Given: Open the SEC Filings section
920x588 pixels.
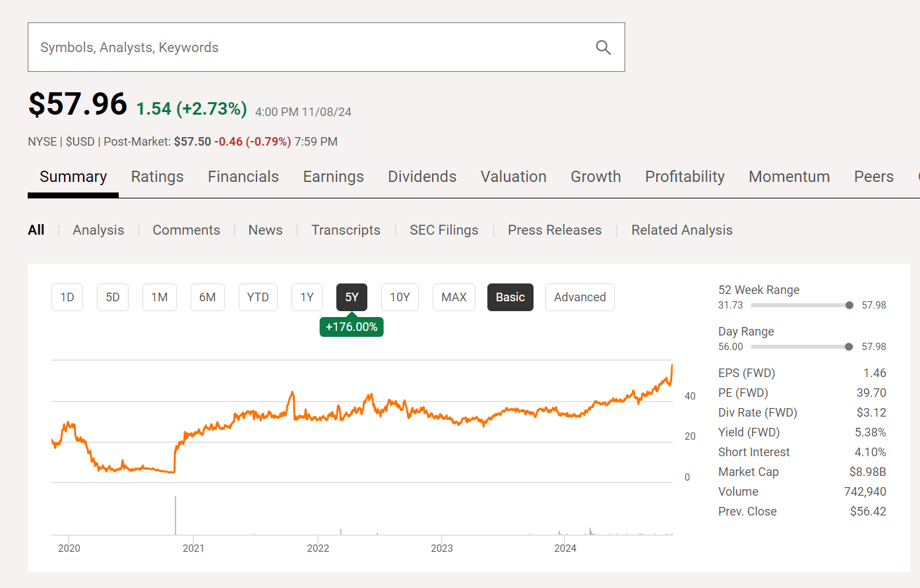Looking at the screenshot, I should (444, 229).
